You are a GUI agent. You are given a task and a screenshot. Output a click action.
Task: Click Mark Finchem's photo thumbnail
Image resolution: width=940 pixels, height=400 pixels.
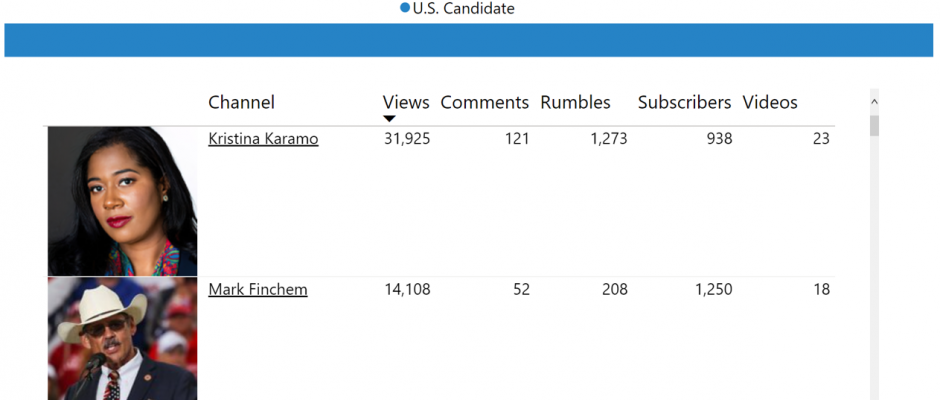(x=122, y=339)
